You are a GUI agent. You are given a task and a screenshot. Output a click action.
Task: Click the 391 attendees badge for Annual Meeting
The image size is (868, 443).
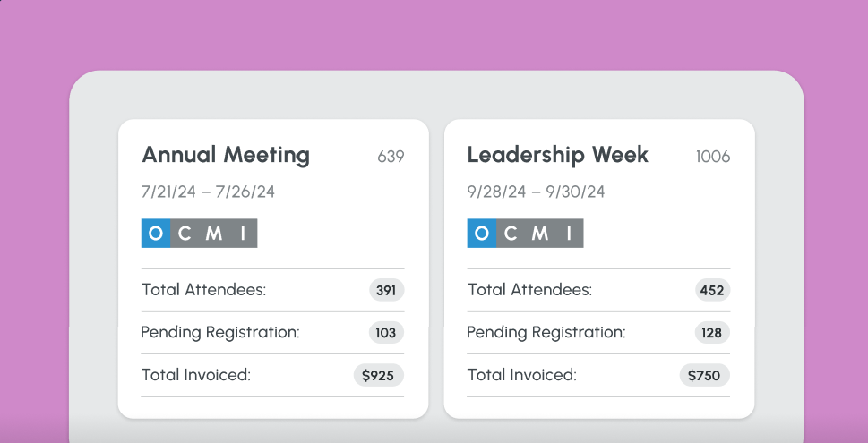click(386, 290)
